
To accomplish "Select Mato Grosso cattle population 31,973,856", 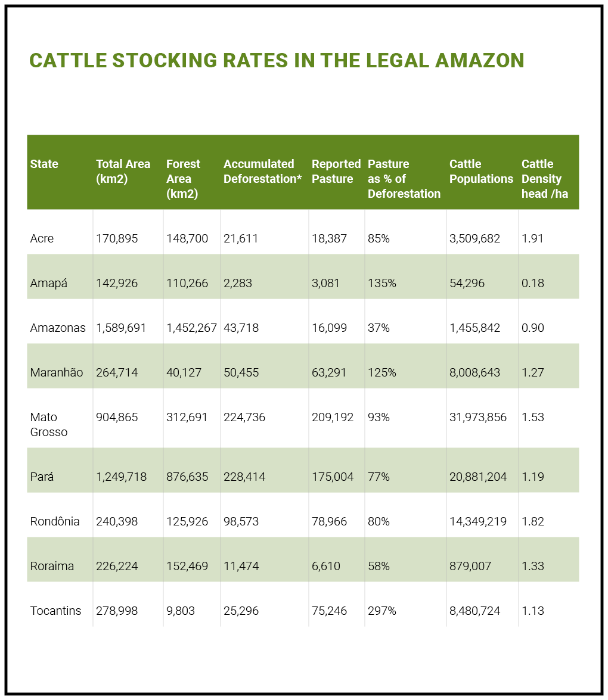I will pyautogui.click(x=478, y=417).
